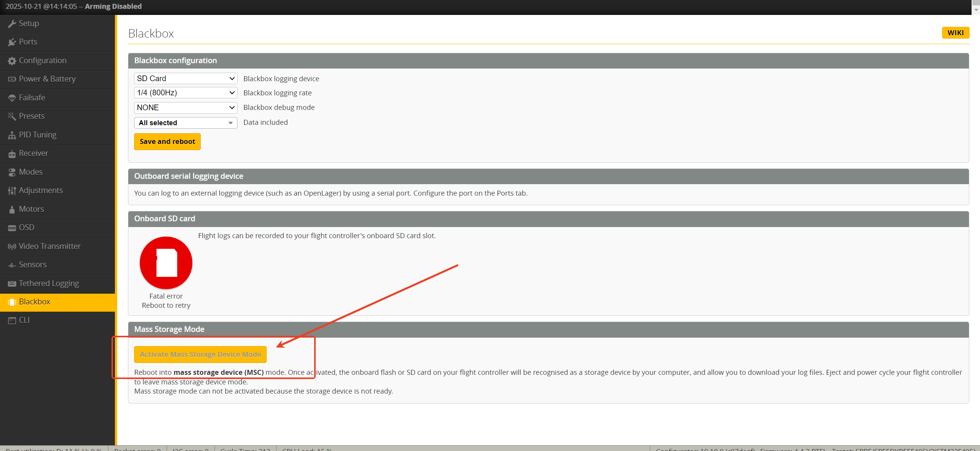Go to the Power & Battery tab
980x451 pixels.
click(47, 79)
